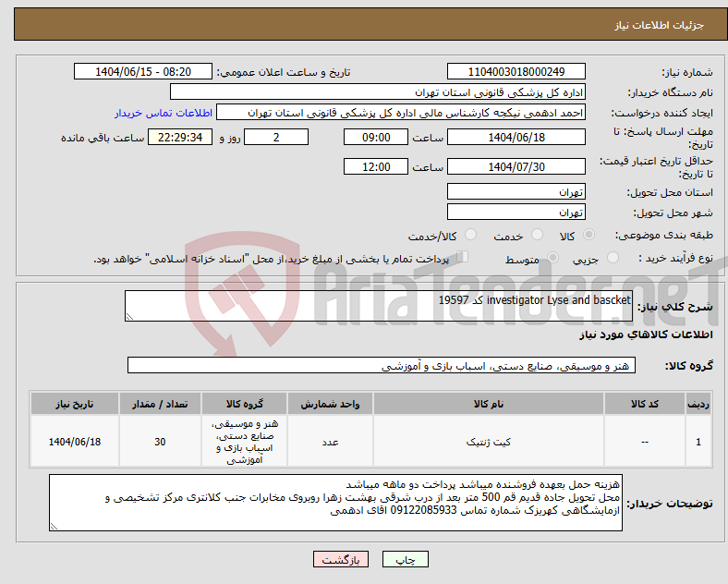Click the deadline time field 09:00
Image resolution: width=728 pixels, height=584 pixels.
376,138
